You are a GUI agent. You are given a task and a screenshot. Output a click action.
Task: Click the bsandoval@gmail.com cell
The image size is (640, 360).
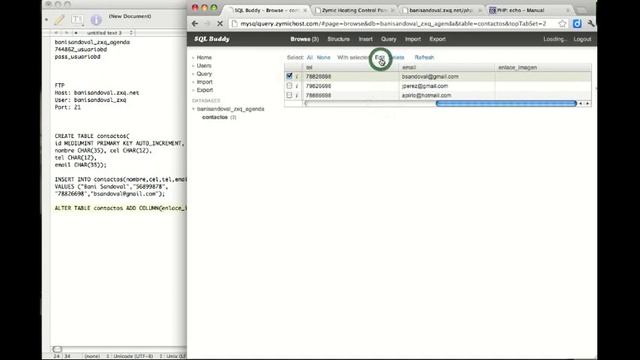point(447,76)
